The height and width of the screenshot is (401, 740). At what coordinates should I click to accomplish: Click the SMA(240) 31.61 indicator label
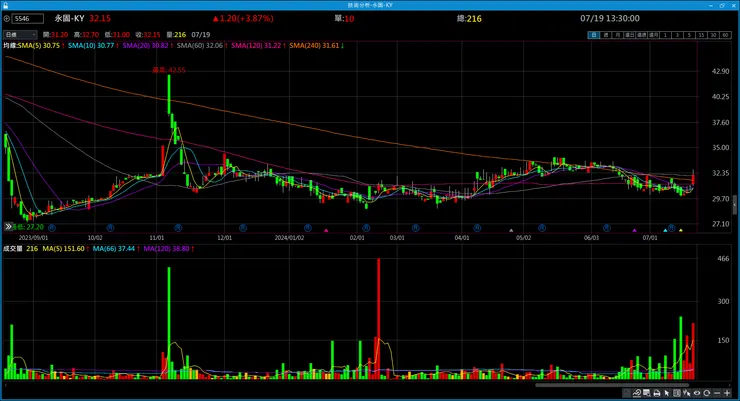(x=314, y=45)
